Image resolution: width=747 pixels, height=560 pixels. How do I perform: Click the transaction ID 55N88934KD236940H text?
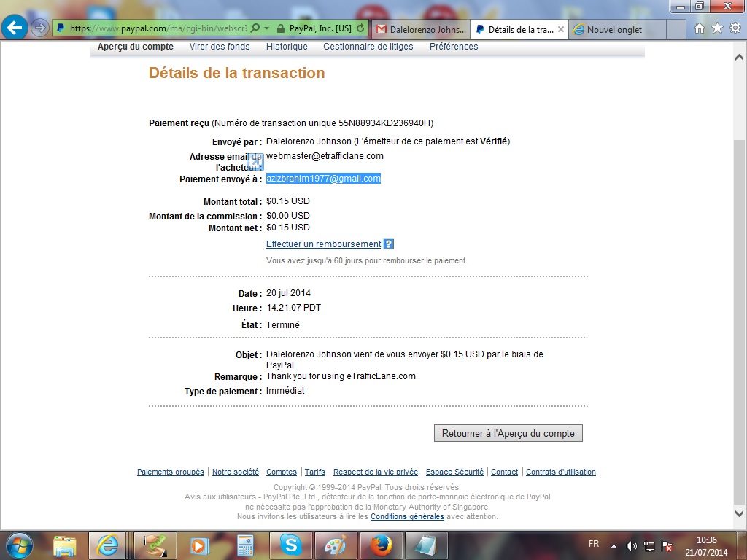coord(384,122)
